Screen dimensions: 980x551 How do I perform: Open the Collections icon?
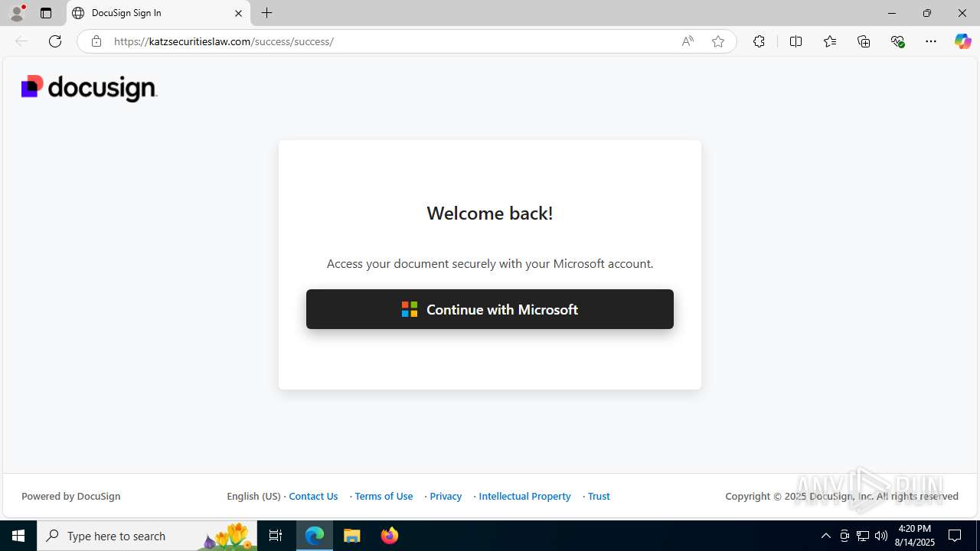(864, 41)
